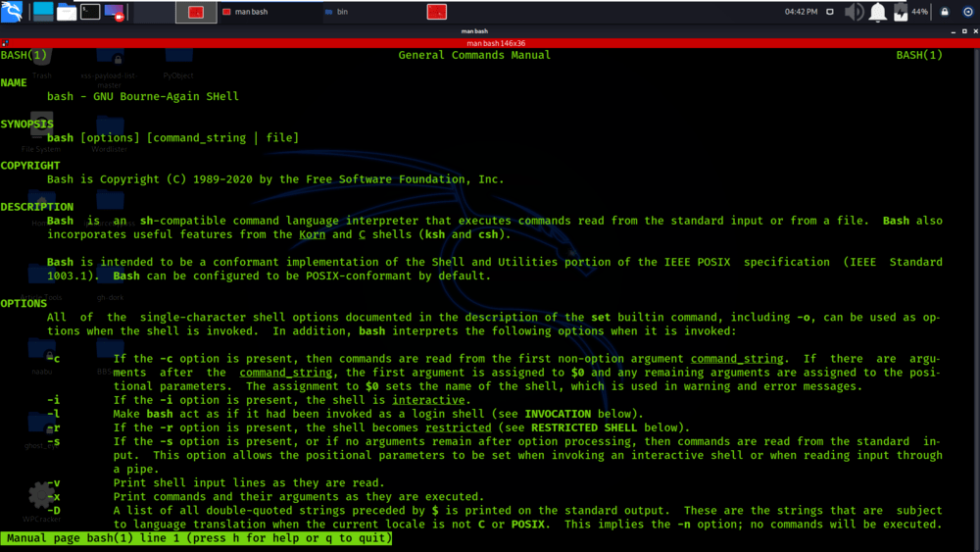The image size is (980, 552).
Task: Click the underlined word 'interactive'
Action: (428, 400)
